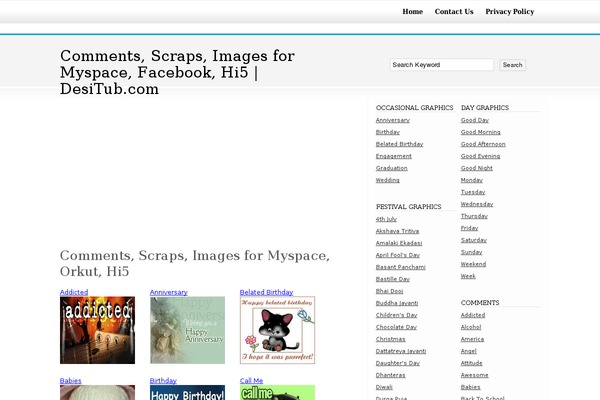Open the Dhanteras festival link

(390, 375)
